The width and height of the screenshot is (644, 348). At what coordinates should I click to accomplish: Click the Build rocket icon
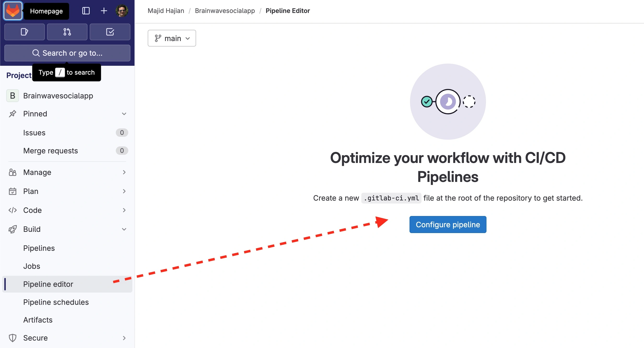click(x=12, y=229)
